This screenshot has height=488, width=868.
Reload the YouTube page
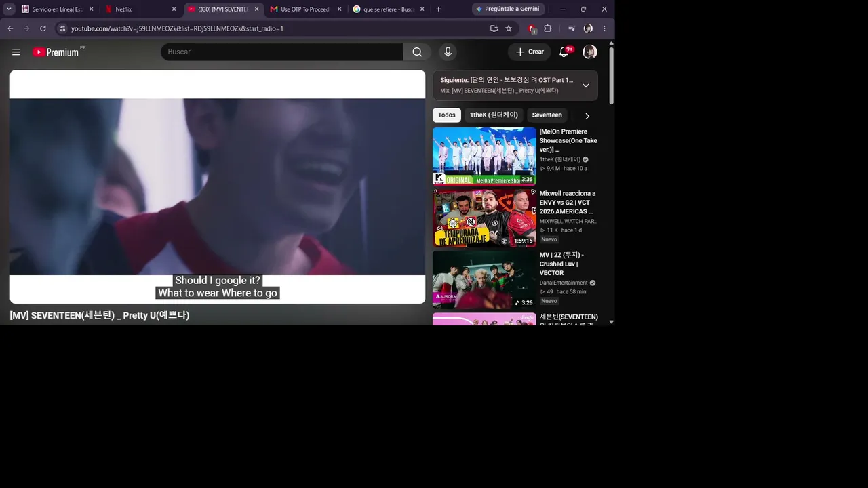(x=43, y=28)
